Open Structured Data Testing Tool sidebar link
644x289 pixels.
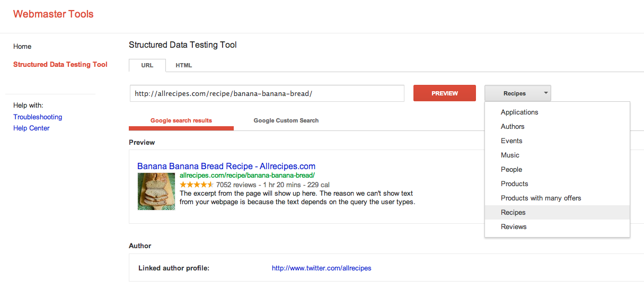pos(60,65)
